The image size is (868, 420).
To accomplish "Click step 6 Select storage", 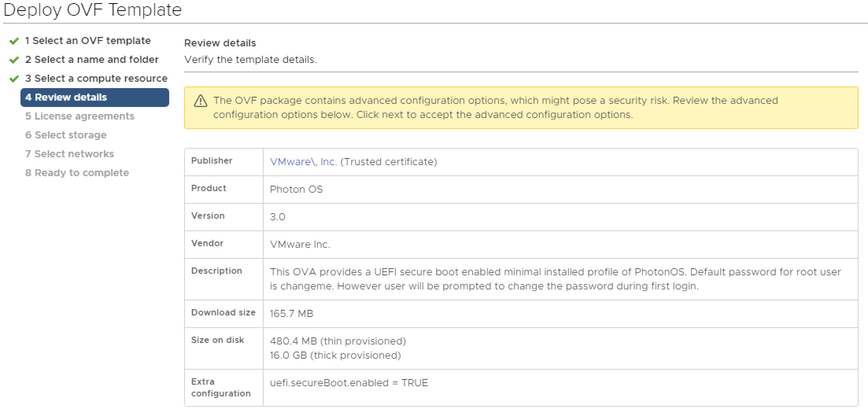I will 66,135.
